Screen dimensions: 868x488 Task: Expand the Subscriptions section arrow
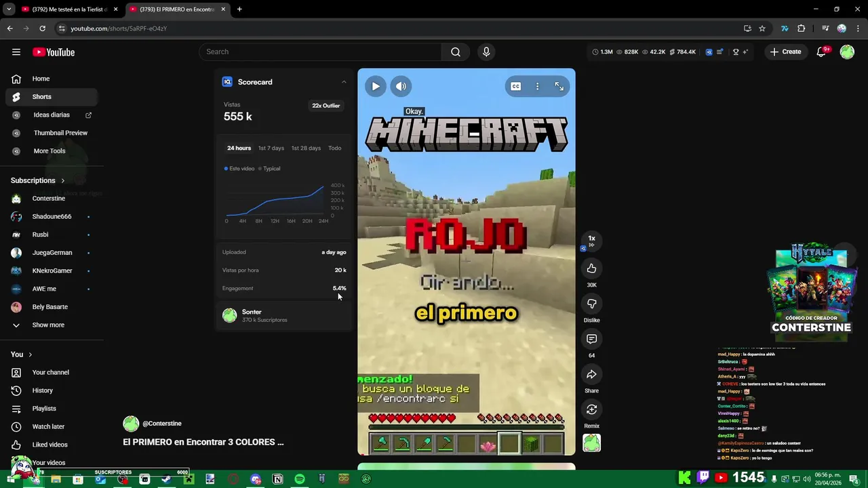pos(63,181)
